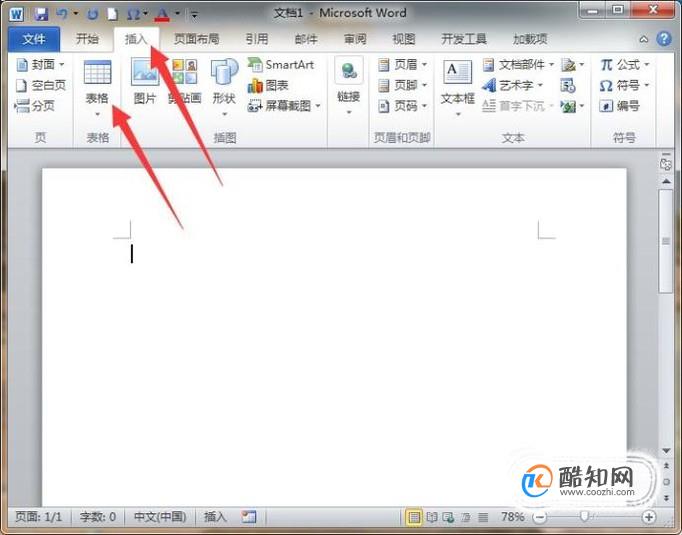Open the font color dropdown arrow in title bar

pos(177,14)
